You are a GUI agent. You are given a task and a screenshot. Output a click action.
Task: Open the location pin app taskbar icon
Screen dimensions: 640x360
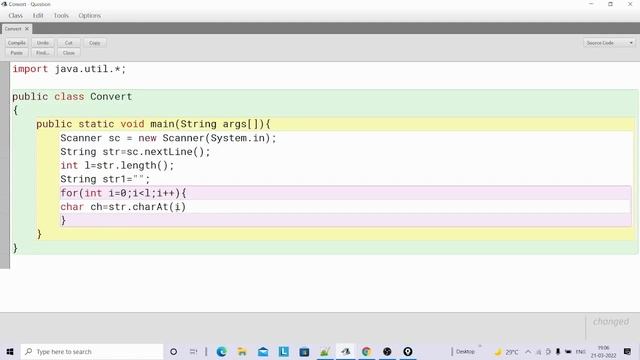tap(407, 351)
